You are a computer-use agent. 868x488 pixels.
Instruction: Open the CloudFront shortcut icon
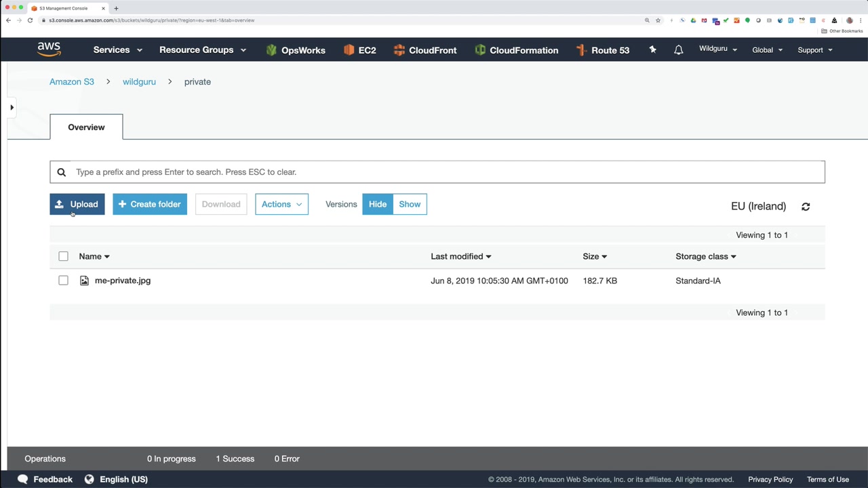[399, 50]
